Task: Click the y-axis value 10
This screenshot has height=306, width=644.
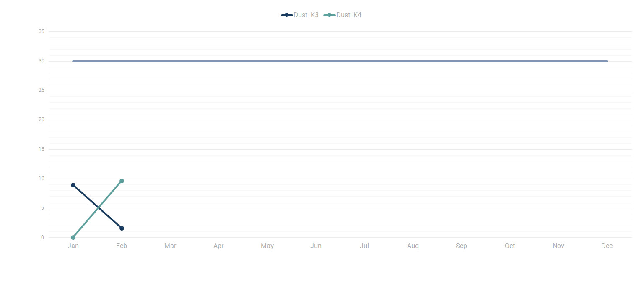Action: pyautogui.click(x=41, y=179)
